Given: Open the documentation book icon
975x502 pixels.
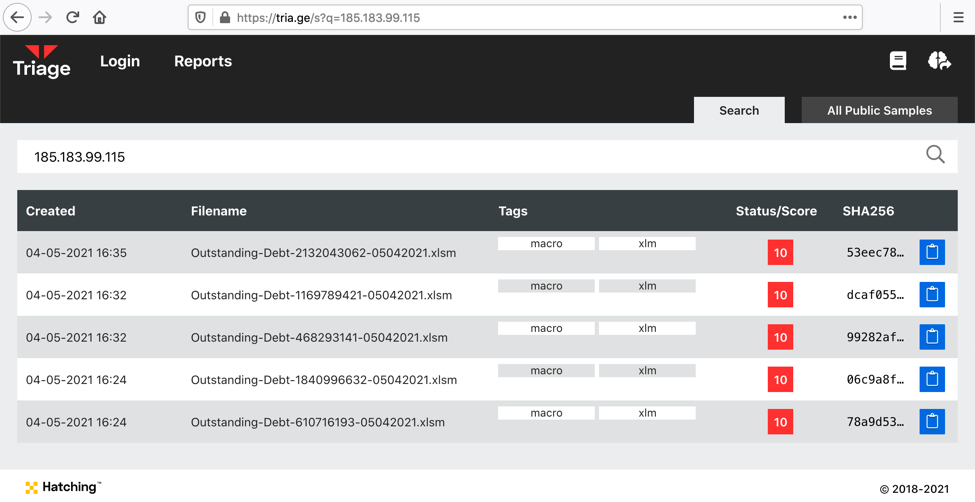Looking at the screenshot, I should pyautogui.click(x=898, y=61).
